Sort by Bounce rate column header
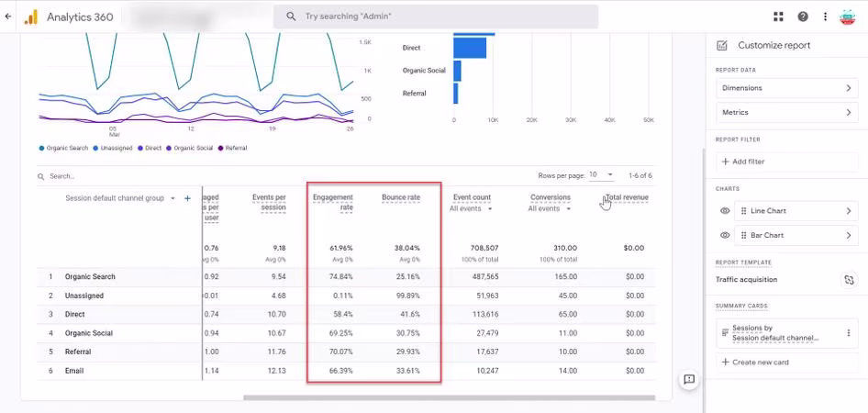868x413 pixels. [x=401, y=197]
